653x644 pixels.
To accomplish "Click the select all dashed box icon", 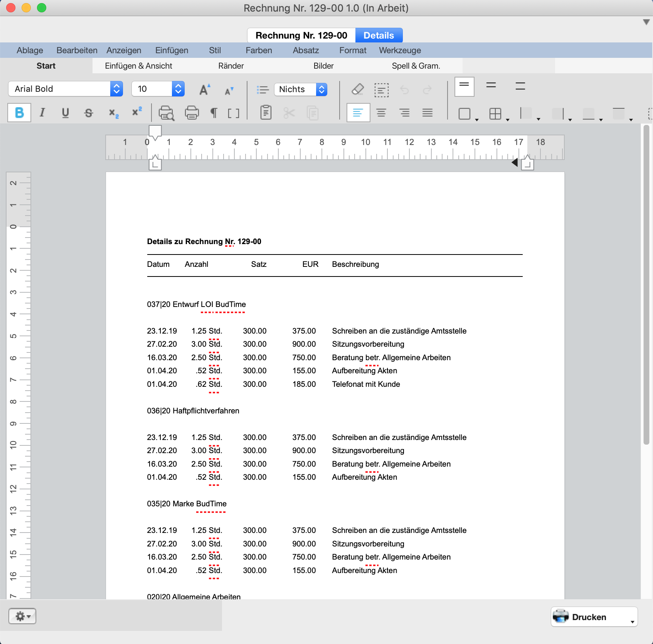I will pos(382,90).
